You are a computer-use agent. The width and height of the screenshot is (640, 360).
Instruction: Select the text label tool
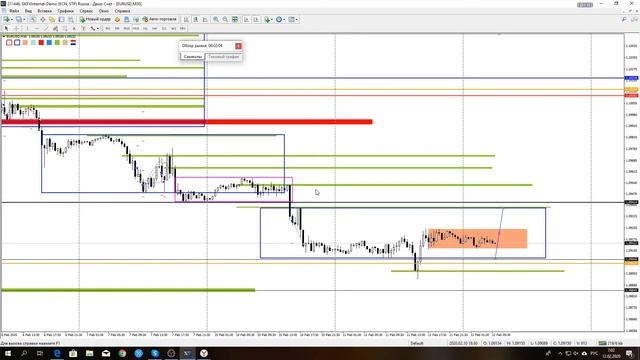point(83,28)
